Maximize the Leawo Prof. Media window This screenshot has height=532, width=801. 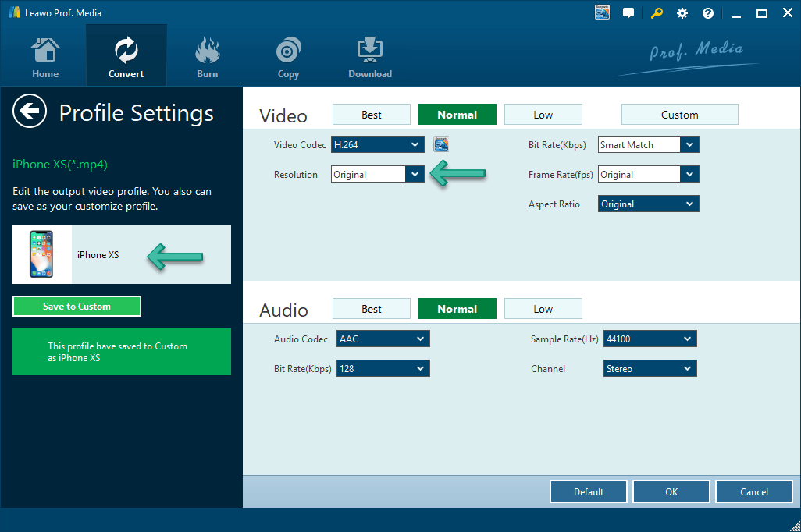coord(762,13)
